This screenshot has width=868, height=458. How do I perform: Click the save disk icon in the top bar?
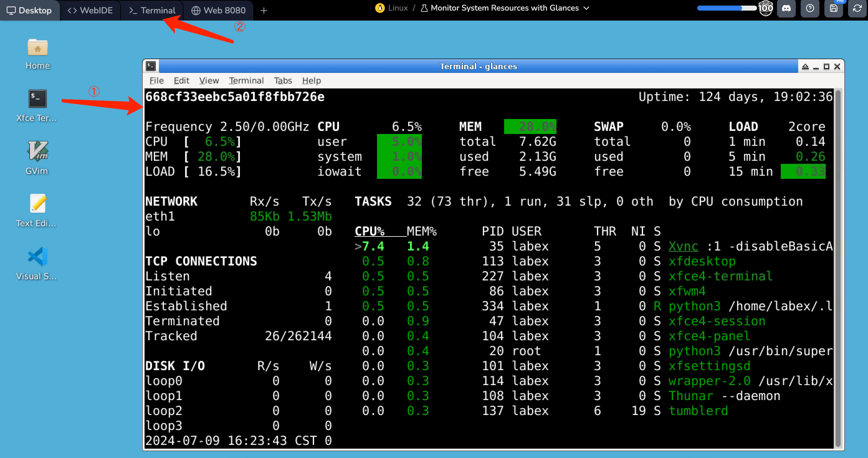[833, 8]
